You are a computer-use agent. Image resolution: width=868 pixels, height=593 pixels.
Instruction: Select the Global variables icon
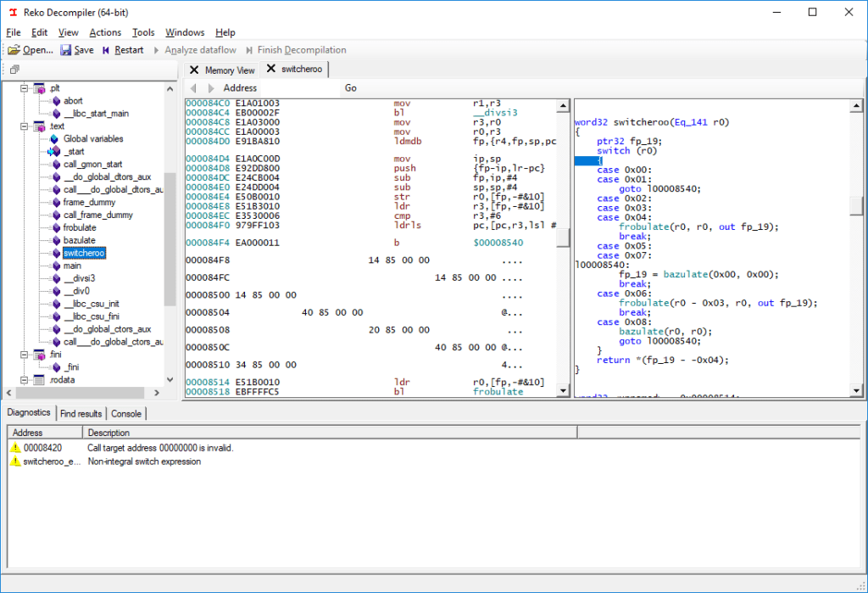[x=53, y=138]
